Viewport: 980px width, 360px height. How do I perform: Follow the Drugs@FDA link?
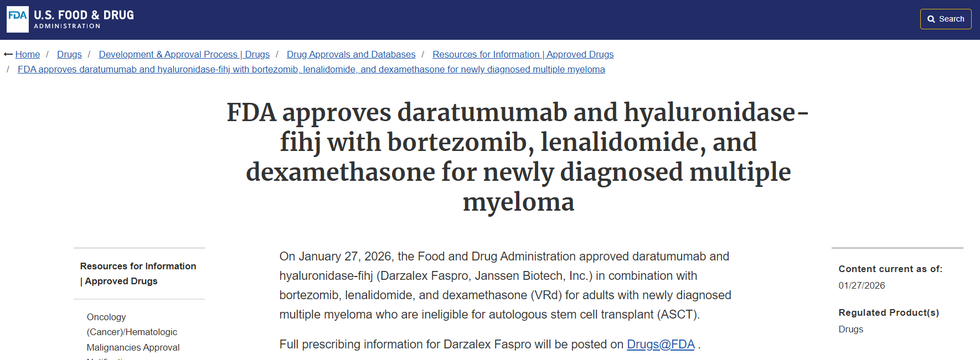pyautogui.click(x=661, y=344)
